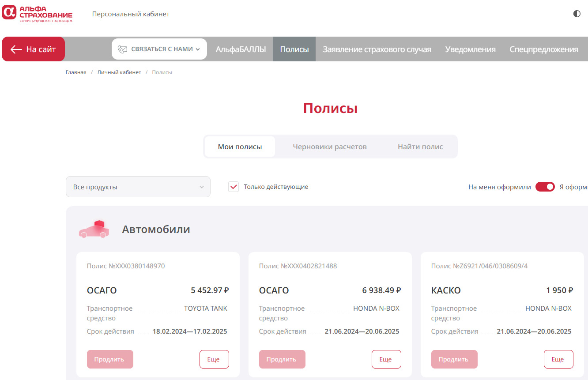Image resolution: width=588 pixels, height=380 pixels.
Task: Go to Заявление страхового случая
Action: point(377,49)
